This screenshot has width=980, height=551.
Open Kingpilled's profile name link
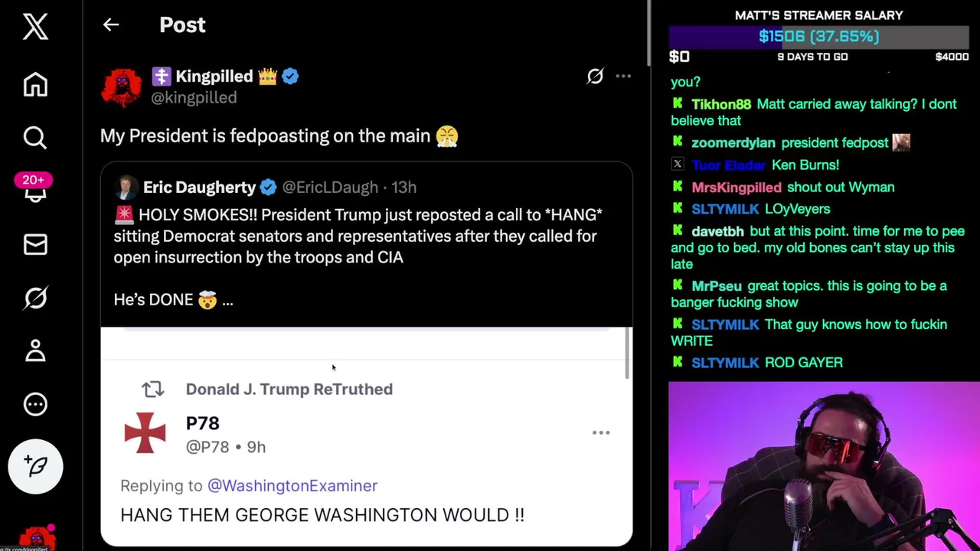coord(214,77)
